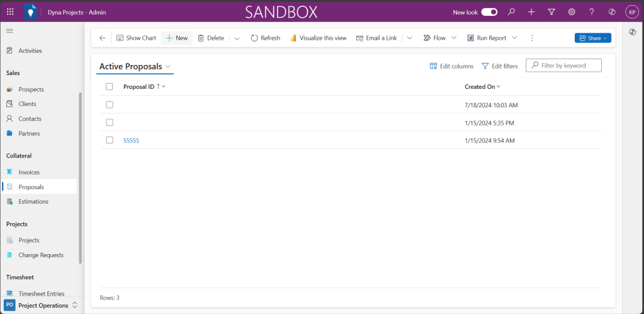
Task: Open the Project Operations area switcher
Action: [43, 305]
